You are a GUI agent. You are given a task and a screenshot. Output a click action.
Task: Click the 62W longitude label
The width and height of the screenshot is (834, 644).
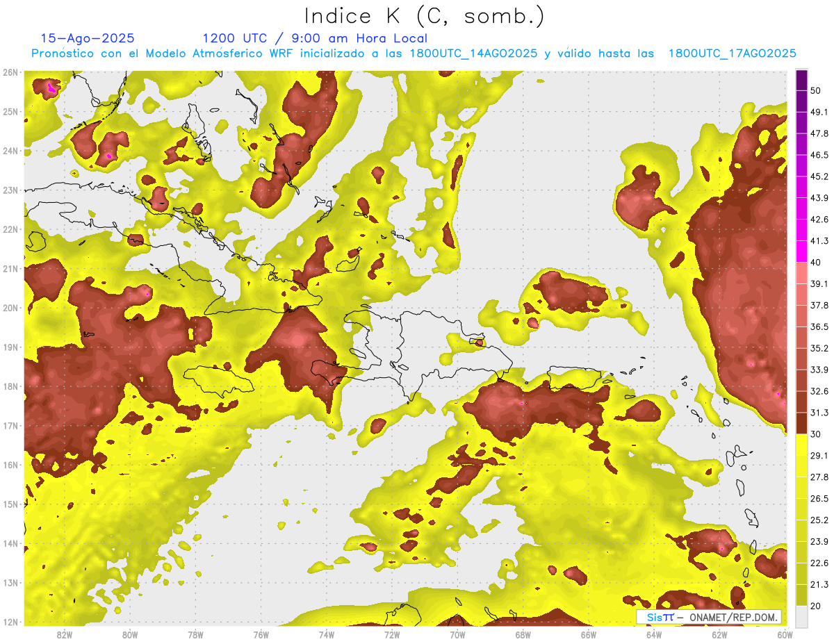pyautogui.click(x=719, y=634)
